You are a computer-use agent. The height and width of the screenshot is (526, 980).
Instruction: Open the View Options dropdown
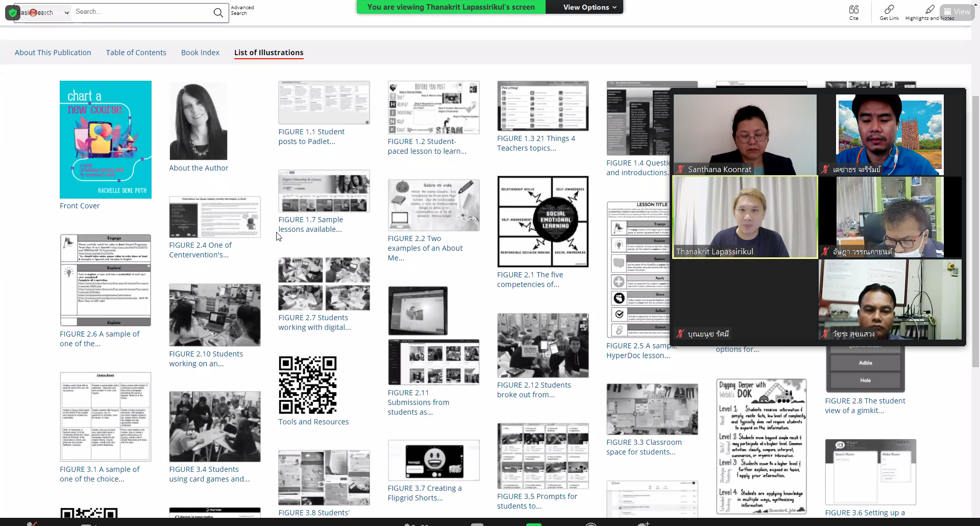click(590, 7)
